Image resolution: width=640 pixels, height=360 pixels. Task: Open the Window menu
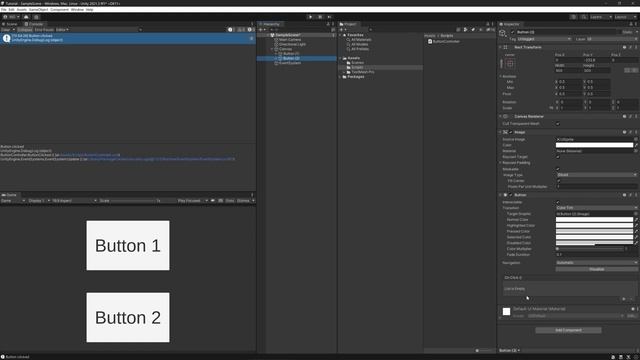coord(77,9)
